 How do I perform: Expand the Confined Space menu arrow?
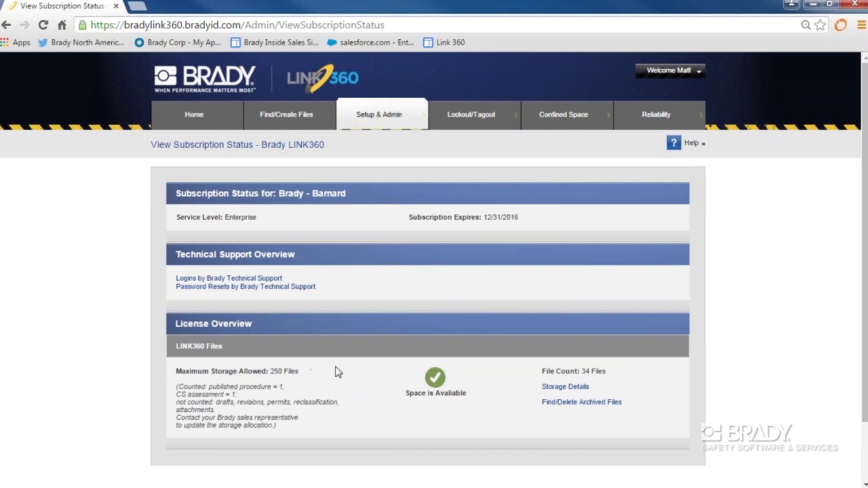point(608,115)
